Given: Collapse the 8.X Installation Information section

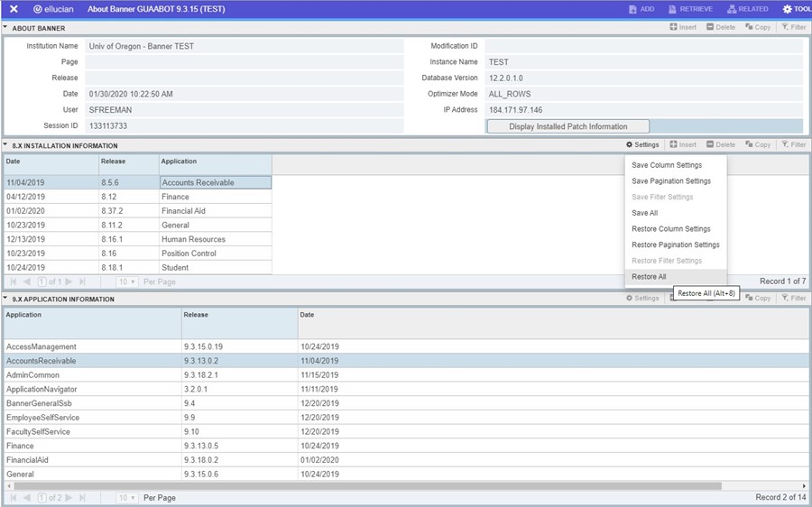Looking at the screenshot, I should pos(5,144).
